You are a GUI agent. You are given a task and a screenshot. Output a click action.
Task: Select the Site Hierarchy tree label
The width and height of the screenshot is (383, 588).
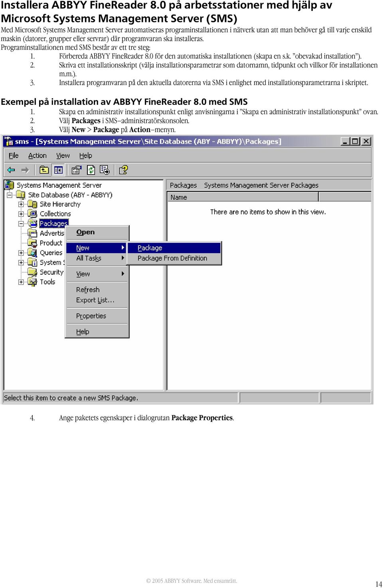(x=60, y=204)
